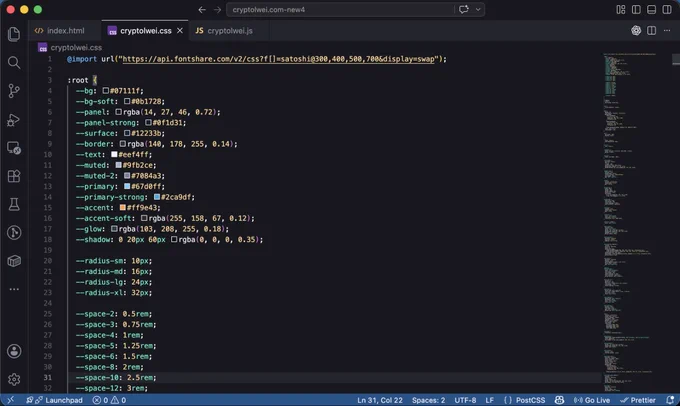Open the Source Control view

click(x=14, y=91)
